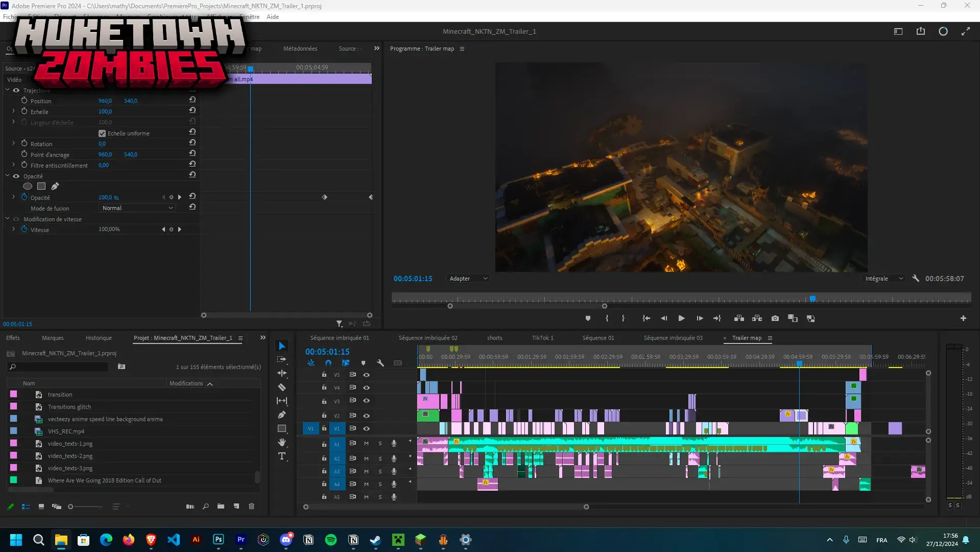Select the Pen tool in the timeline tools
The width and height of the screenshot is (980, 552).
tap(282, 415)
